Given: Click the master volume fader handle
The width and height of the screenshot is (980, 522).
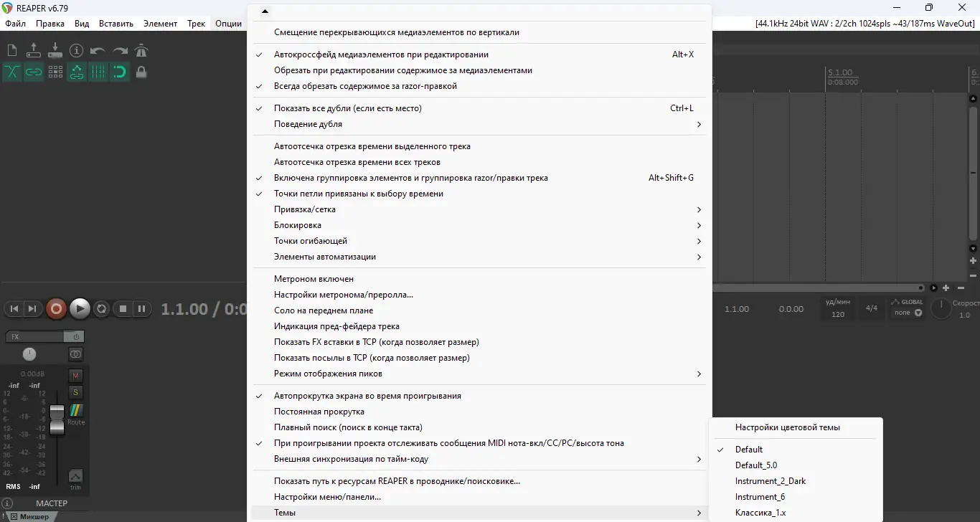Looking at the screenshot, I should 57,419.
